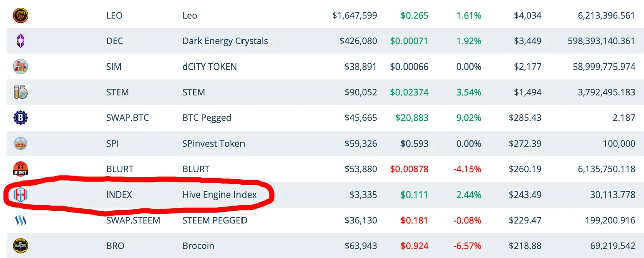The height and width of the screenshot is (258, 644).
Task: Open the BLURT angry face icon
Action: (x=20, y=169)
